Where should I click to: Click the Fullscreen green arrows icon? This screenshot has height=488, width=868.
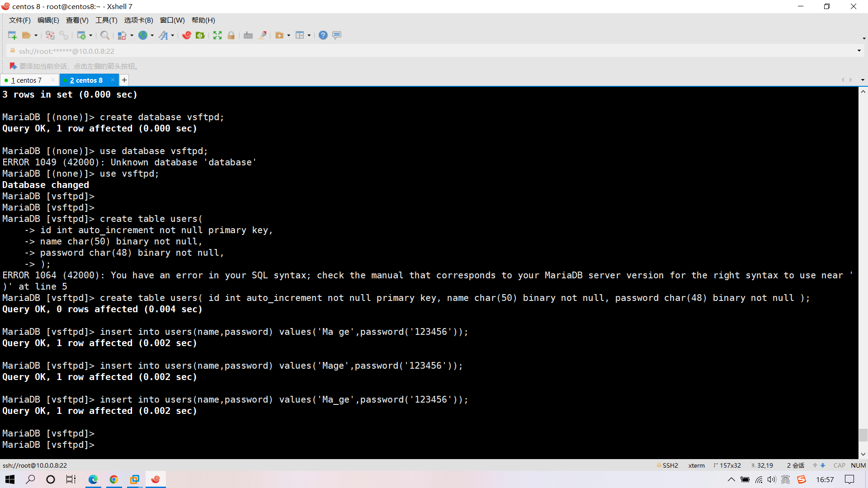pyautogui.click(x=217, y=35)
